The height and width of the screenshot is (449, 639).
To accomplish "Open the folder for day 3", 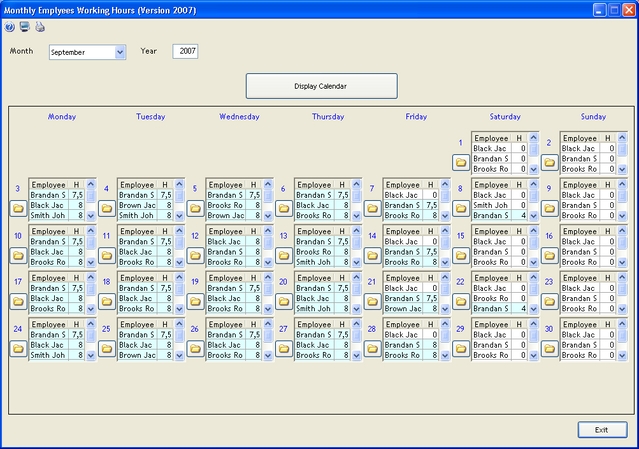I will point(18,209).
